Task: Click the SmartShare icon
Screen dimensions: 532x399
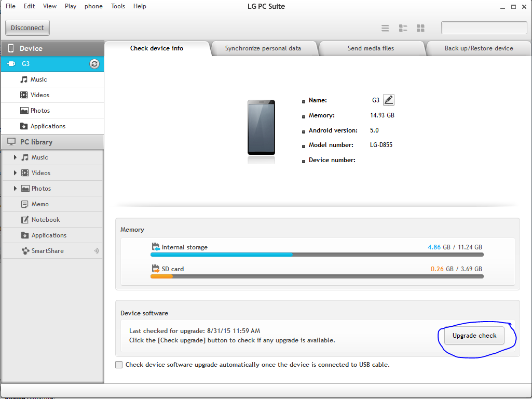Action: click(x=25, y=251)
